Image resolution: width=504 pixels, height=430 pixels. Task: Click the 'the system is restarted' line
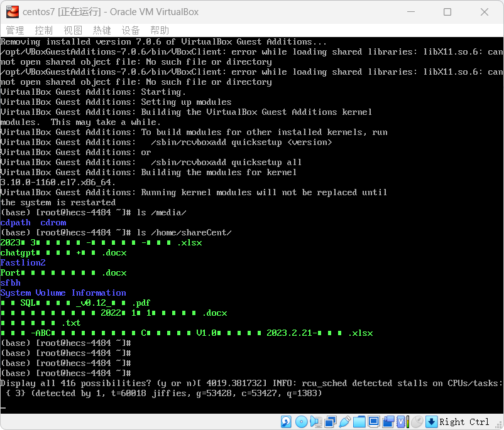(58, 202)
